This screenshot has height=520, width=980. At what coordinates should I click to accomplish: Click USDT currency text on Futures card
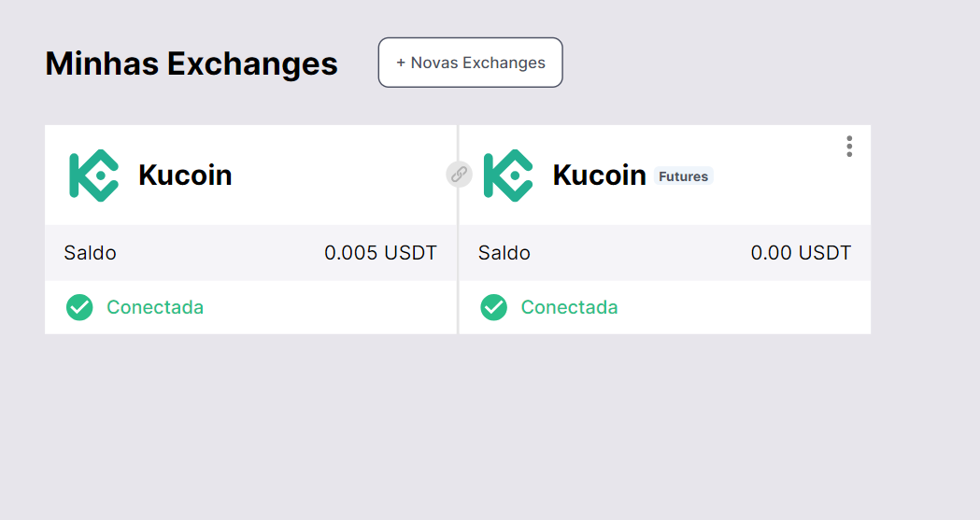click(x=826, y=253)
